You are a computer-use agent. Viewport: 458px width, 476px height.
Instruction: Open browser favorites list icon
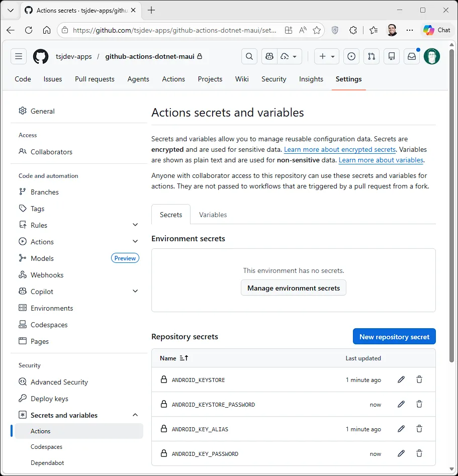click(374, 30)
